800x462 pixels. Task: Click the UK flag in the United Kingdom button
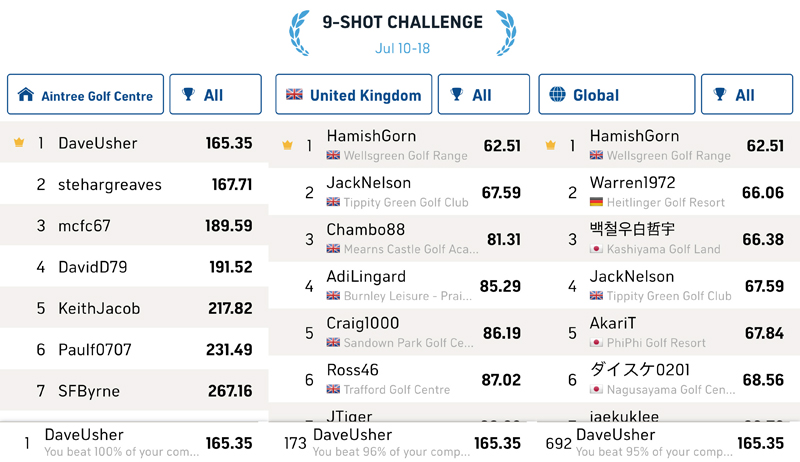pos(294,94)
